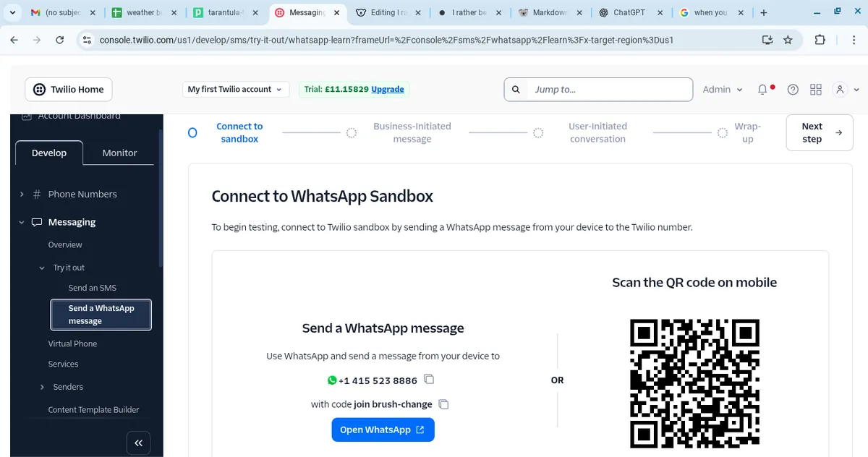Viewport: 868px width, 457px height.
Task: Copy the Twilio WhatsApp phone number
Action: pyautogui.click(x=429, y=380)
